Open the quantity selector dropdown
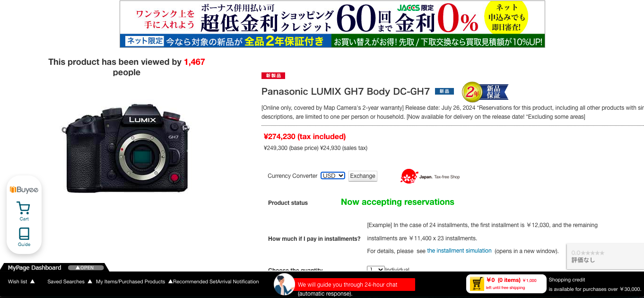 click(376, 270)
